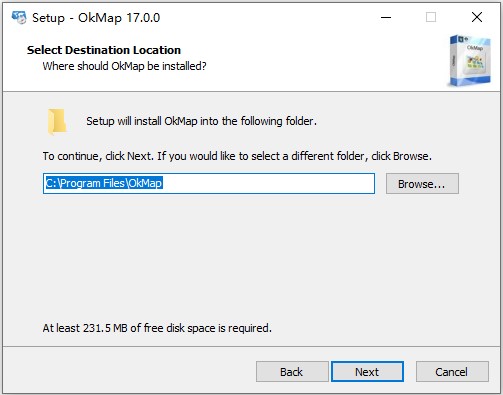Screen dimensions: 503x395
Task: Click the yellow folder icon
Action: coord(57,122)
